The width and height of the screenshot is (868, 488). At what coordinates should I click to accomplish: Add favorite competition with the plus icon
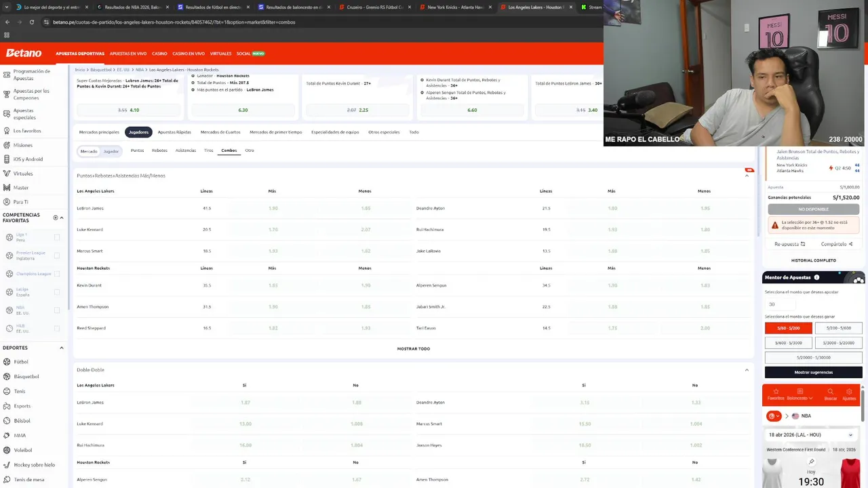pyautogui.click(x=56, y=218)
